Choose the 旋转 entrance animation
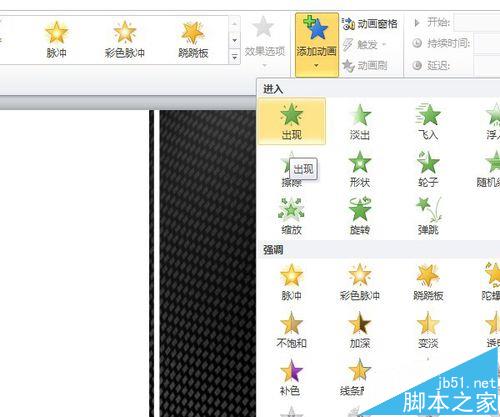500x417 pixels. (360, 216)
